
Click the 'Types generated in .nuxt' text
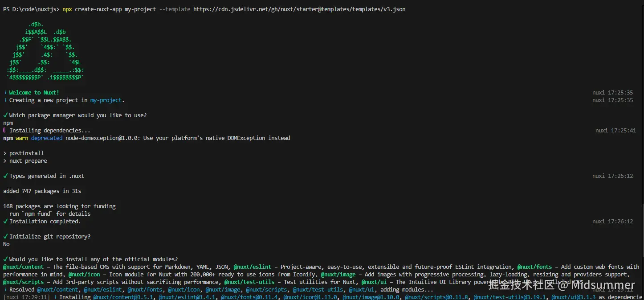tap(47, 176)
